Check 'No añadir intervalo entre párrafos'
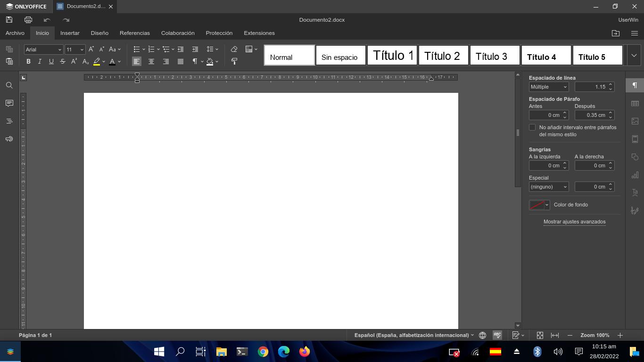This screenshot has width=644, height=362. (532, 127)
